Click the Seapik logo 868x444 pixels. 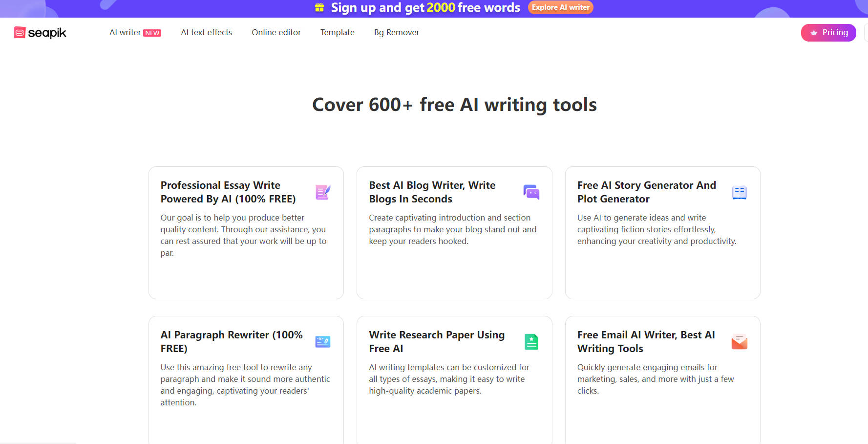[40, 33]
